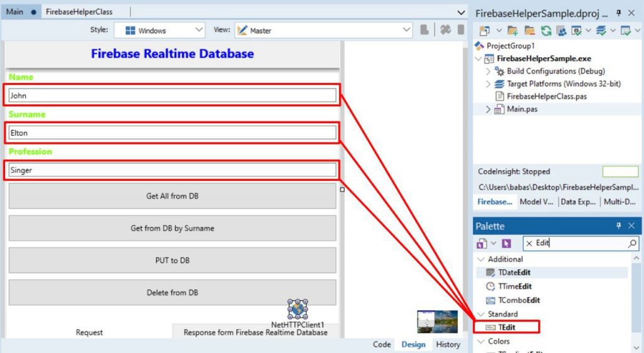
Task: Click the puzzle-piece designer toolbar icon
Action: pyautogui.click(x=446, y=30)
